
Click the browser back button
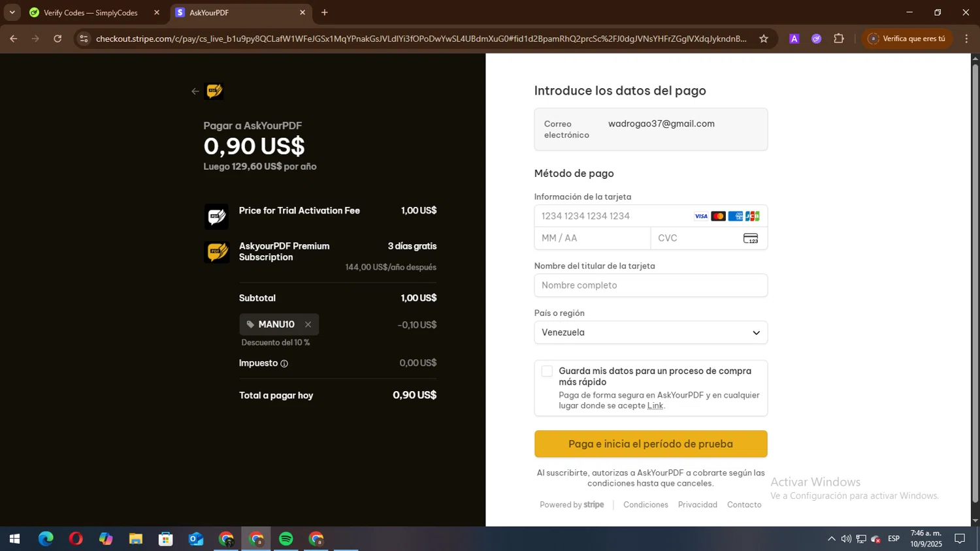click(x=14, y=39)
